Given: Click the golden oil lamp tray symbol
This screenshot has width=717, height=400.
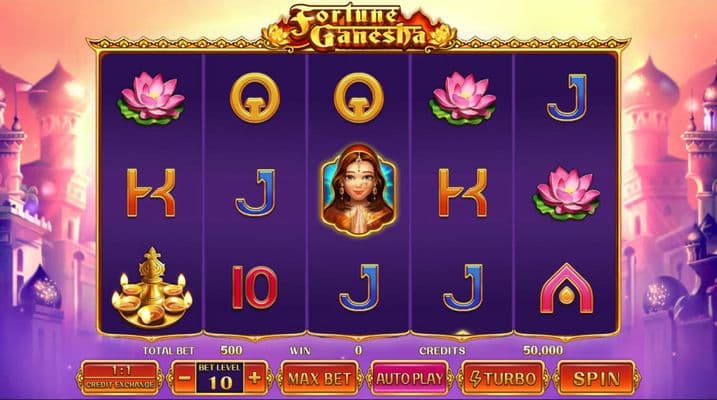Looking at the screenshot, I should [151, 288].
